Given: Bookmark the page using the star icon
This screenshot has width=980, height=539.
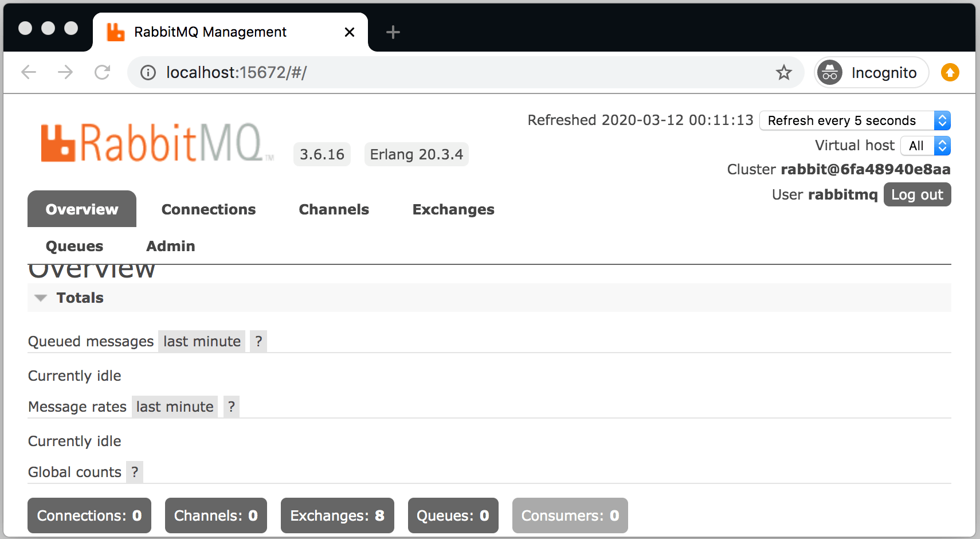Looking at the screenshot, I should pyautogui.click(x=783, y=72).
